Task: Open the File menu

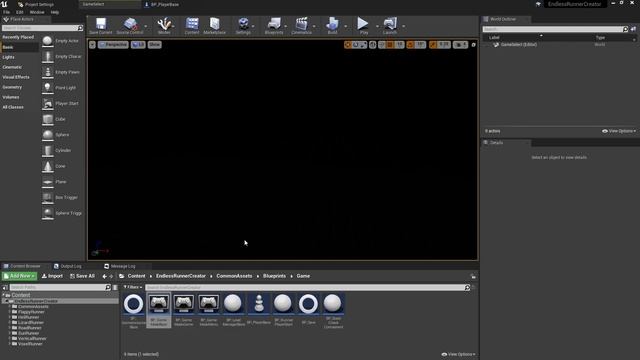Action: (x=7, y=12)
